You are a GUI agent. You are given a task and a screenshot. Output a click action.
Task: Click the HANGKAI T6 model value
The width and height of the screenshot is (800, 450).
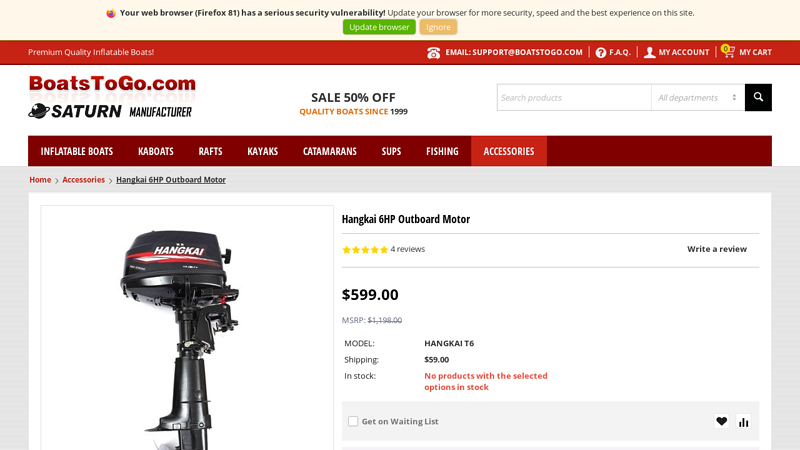coord(449,343)
